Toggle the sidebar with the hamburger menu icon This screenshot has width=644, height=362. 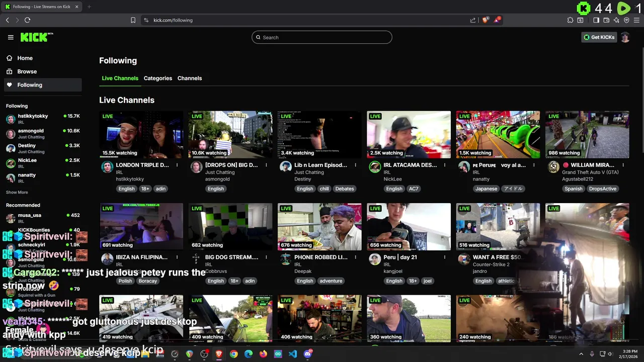pos(11,37)
